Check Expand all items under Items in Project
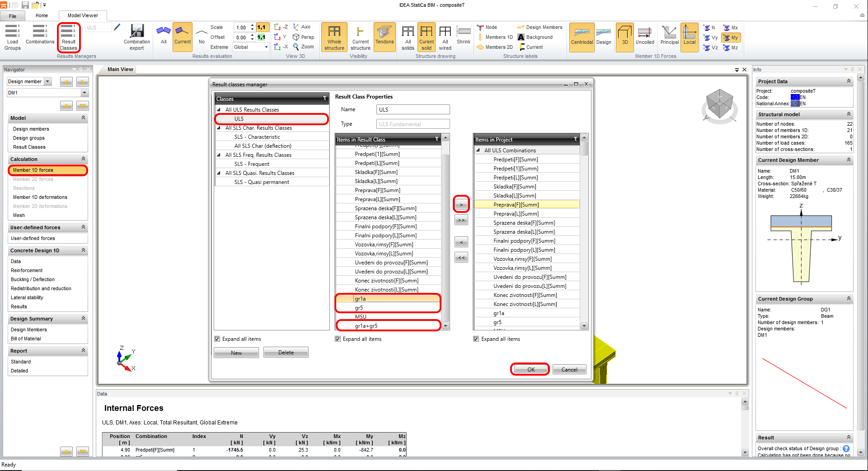Viewport: 868px width, 471px height. [x=476, y=339]
